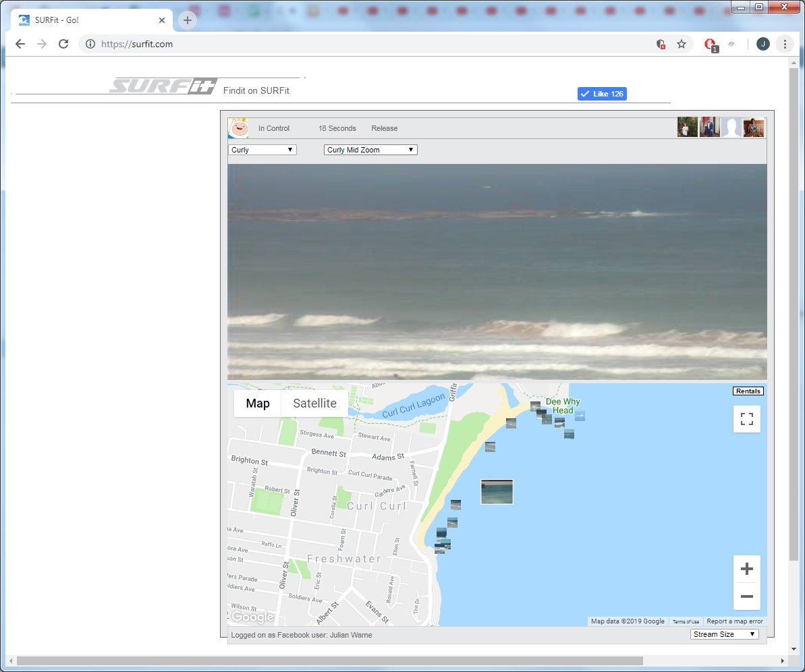Open the Curly Mid Zoom preset dropdown
This screenshot has width=805, height=672.
click(x=370, y=150)
